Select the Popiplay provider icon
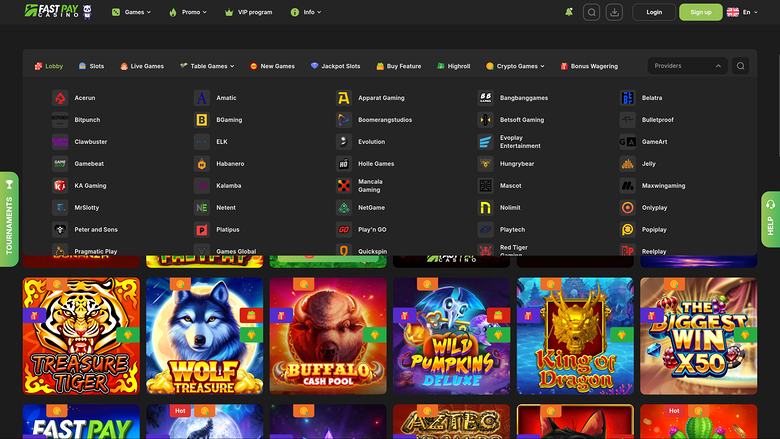780x439 pixels. (x=628, y=229)
